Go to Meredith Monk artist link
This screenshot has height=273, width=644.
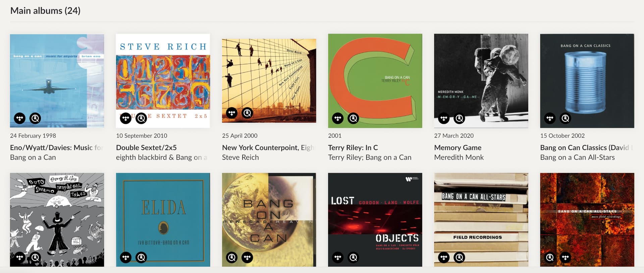tap(459, 157)
